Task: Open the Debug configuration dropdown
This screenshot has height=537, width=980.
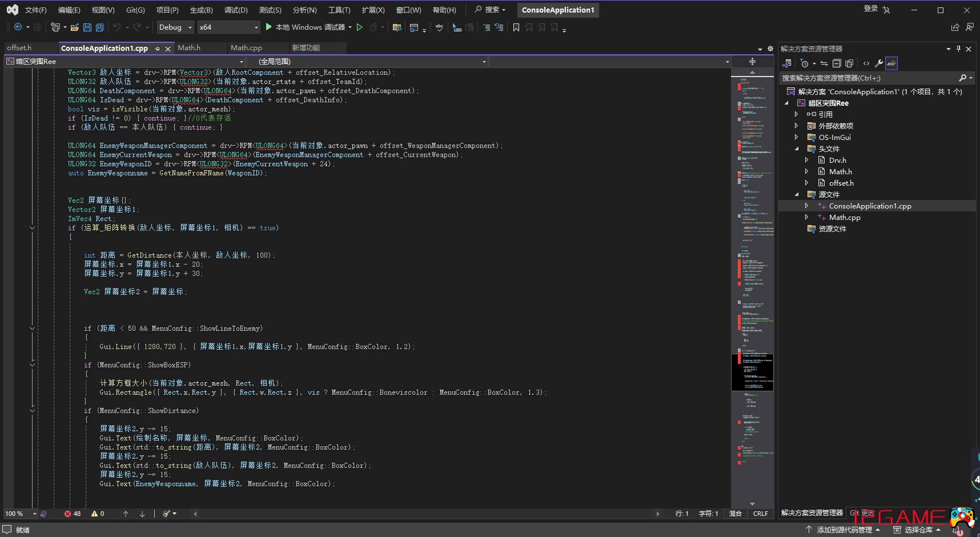Action: point(176,27)
